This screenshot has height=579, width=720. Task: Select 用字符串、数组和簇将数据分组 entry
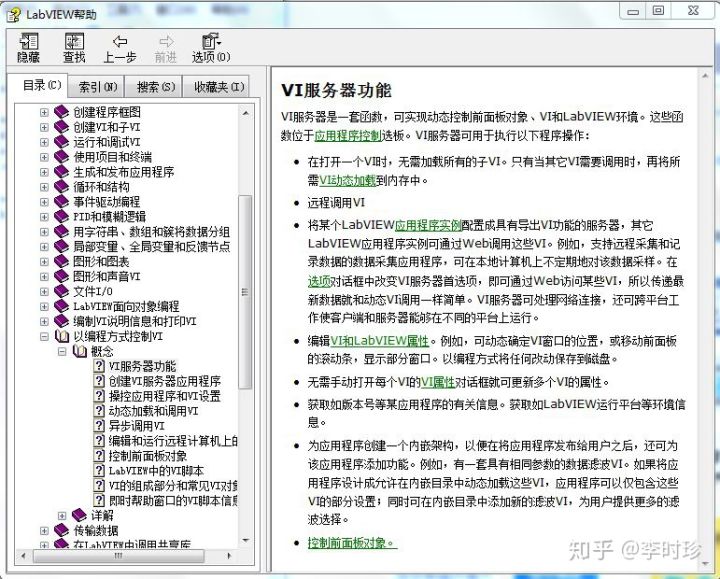(x=152, y=232)
